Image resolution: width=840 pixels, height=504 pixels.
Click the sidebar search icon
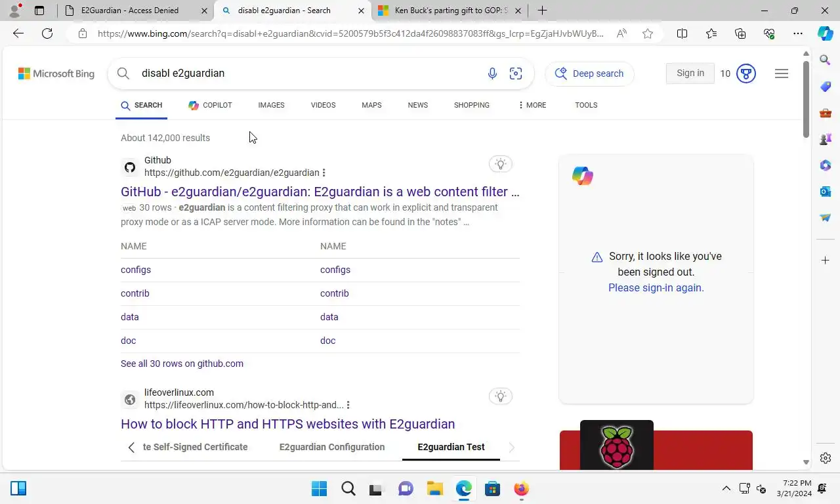click(826, 60)
